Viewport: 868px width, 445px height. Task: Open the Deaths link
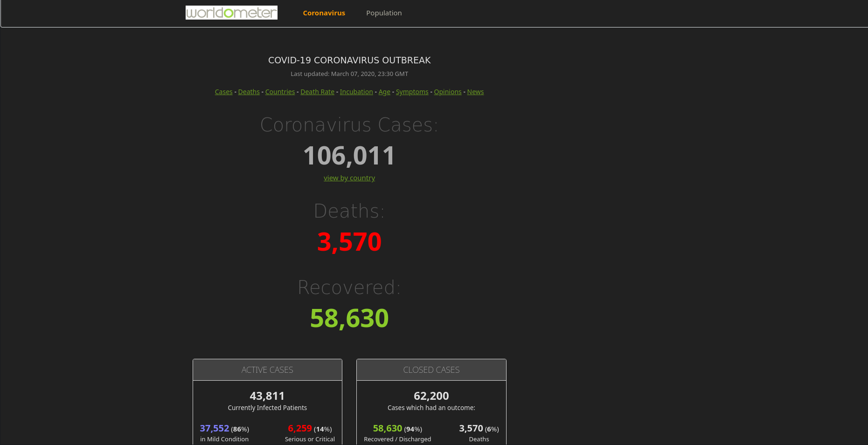click(249, 92)
